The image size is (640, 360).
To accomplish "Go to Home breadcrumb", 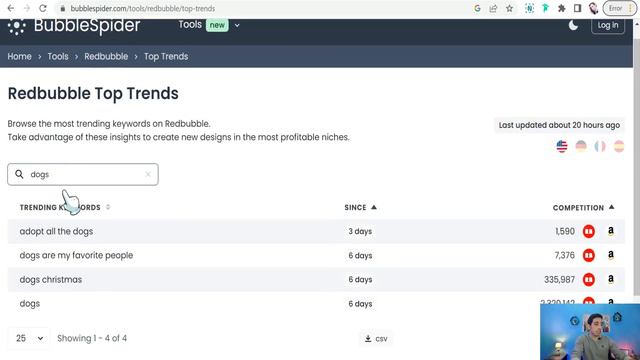I will point(19,56).
